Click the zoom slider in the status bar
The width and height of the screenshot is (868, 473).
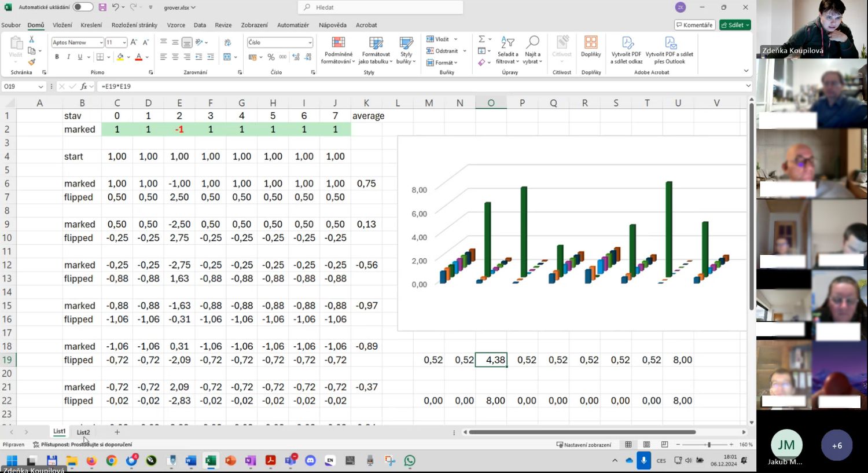708,445
